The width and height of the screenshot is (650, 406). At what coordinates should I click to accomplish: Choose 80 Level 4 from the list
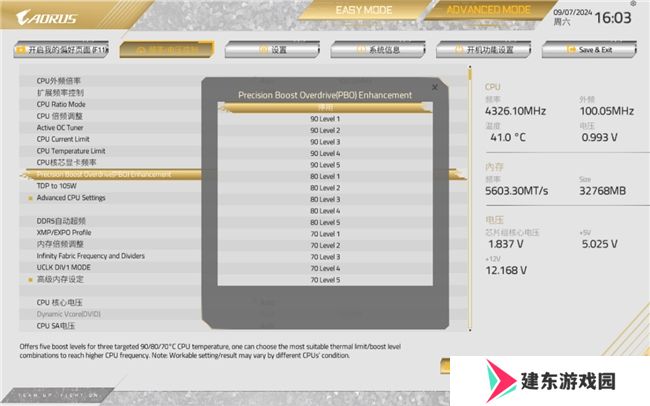coord(325,211)
